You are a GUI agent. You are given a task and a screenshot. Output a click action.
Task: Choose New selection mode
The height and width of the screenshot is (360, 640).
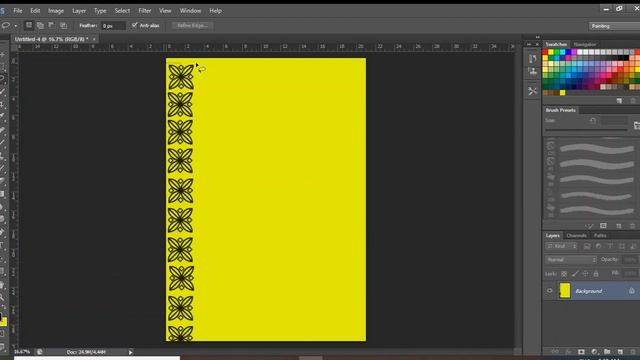[x=29, y=25]
